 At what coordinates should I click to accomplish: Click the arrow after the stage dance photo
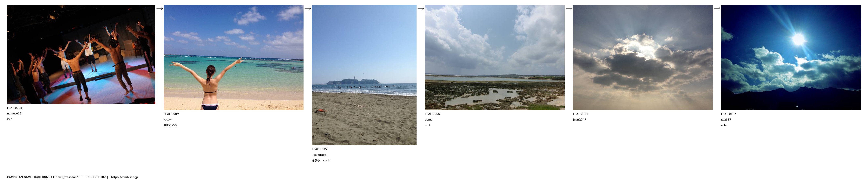(x=159, y=8)
